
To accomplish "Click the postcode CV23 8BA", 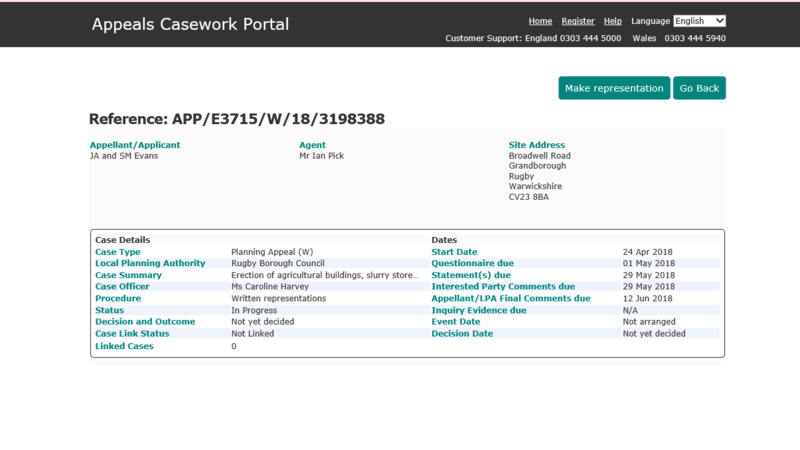I will pyautogui.click(x=529, y=197).
